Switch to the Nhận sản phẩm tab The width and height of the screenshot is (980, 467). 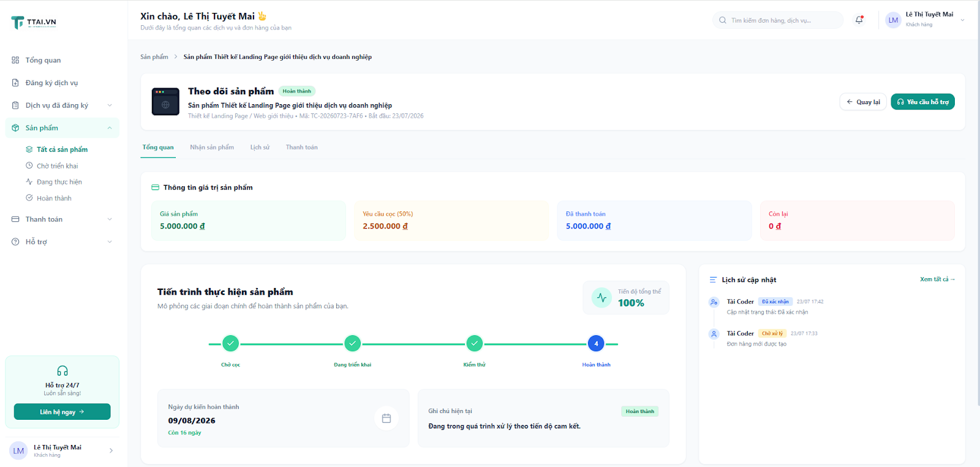[x=212, y=147]
